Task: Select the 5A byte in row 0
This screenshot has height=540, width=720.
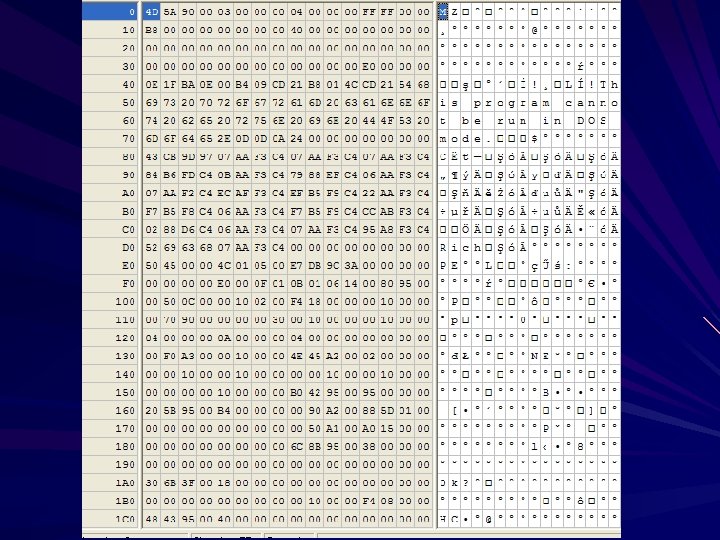Action: click(x=170, y=12)
